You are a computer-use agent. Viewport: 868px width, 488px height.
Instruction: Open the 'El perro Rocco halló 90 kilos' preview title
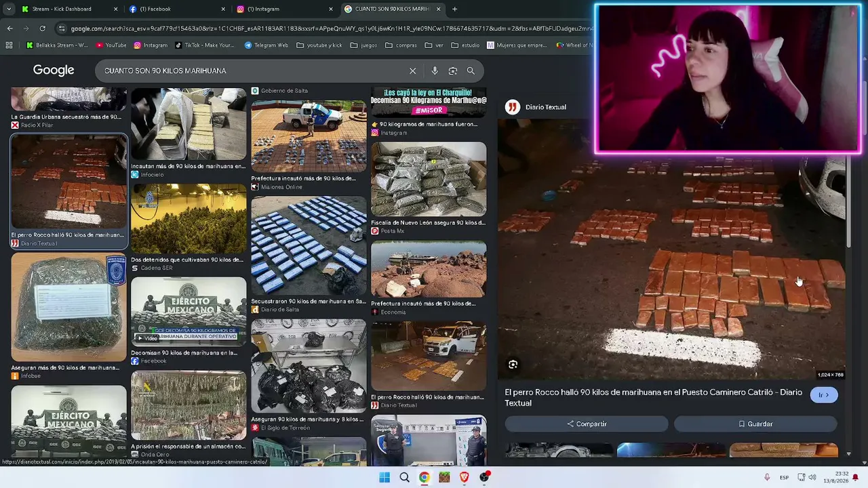(x=653, y=397)
